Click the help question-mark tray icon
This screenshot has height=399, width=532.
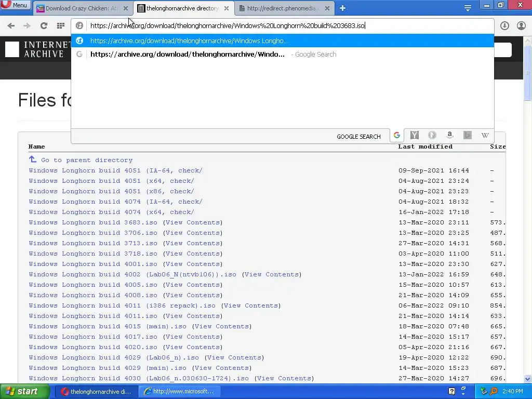[x=451, y=392]
